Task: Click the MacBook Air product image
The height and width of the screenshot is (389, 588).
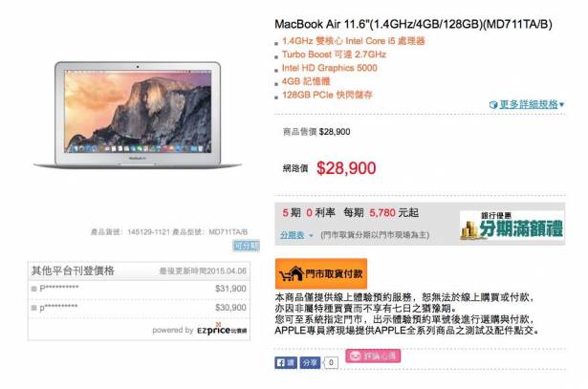Action: click(138, 115)
